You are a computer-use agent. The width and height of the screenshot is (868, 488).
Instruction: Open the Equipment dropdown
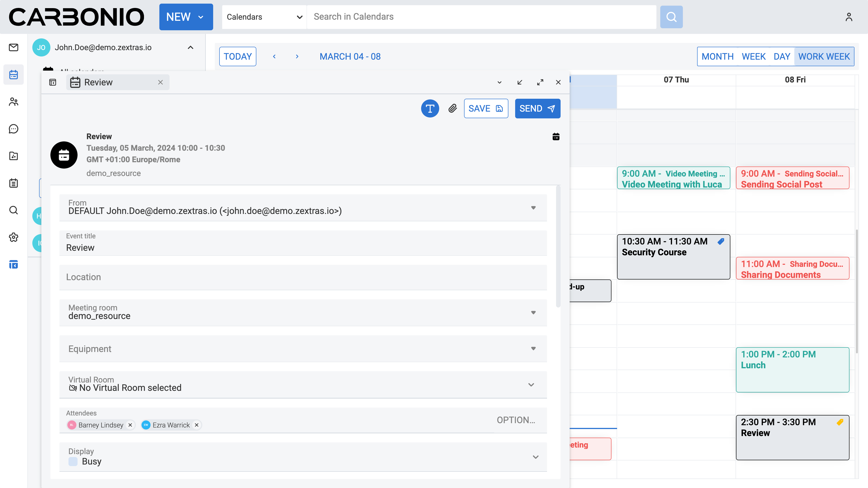tap(533, 349)
